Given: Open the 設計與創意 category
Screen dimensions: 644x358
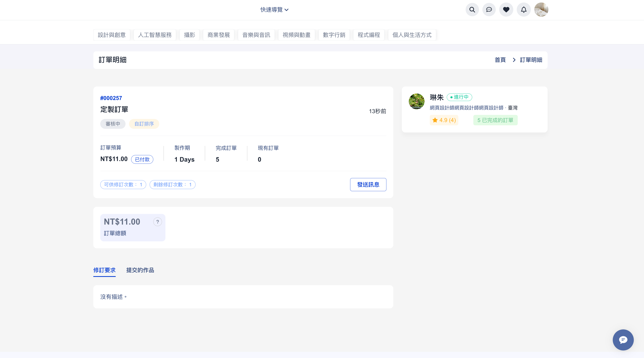Looking at the screenshot, I should [x=111, y=35].
